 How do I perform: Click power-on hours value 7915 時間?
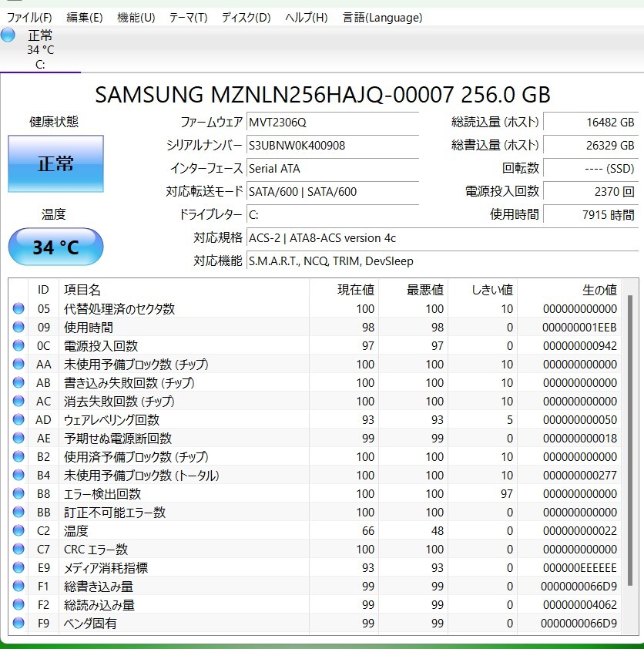coord(591,215)
